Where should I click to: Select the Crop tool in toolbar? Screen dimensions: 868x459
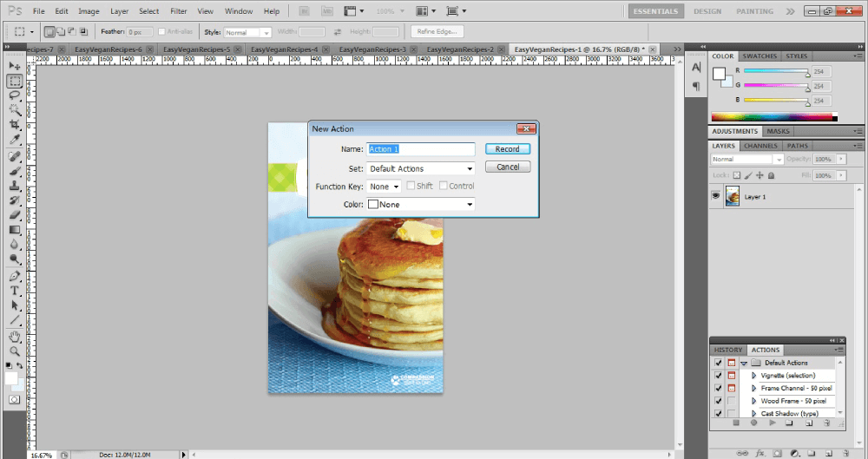tap(15, 125)
